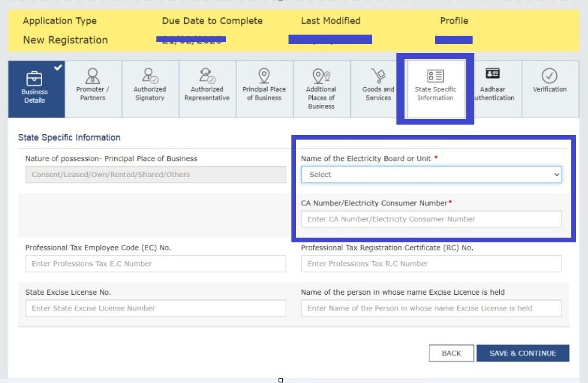Image resolution: width=588 pixels, height=383 pixels.
Task: Focus the Excise License holder name field
Action: [431, 309]
